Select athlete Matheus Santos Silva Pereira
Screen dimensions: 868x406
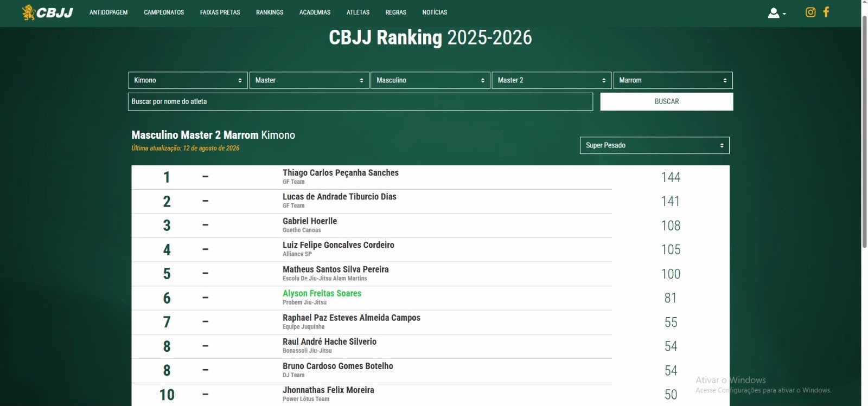click(x=335, y=269)
